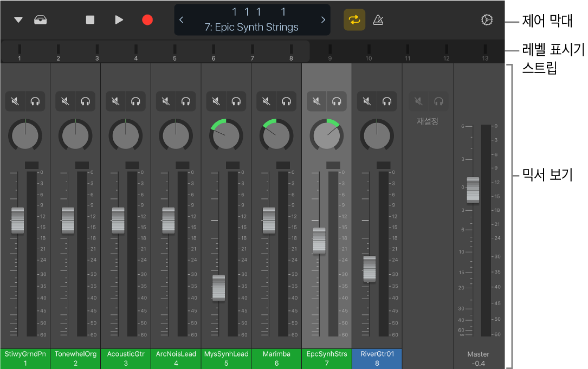
Task: Open the view menu triangle in control bar
Action: coord(18,20)
